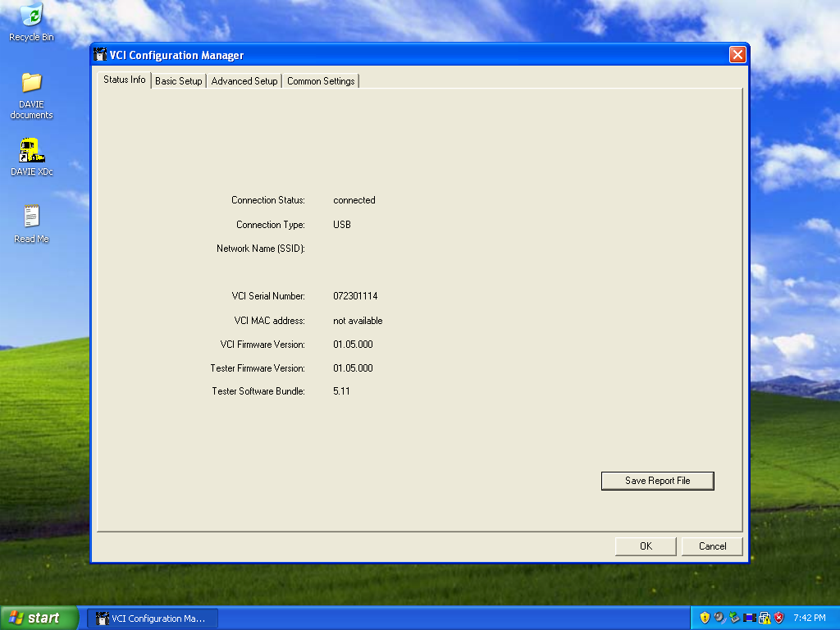Open the Read Me text file
The height and width of the screenshot is (630, 840).
click(x=31, y=217)
